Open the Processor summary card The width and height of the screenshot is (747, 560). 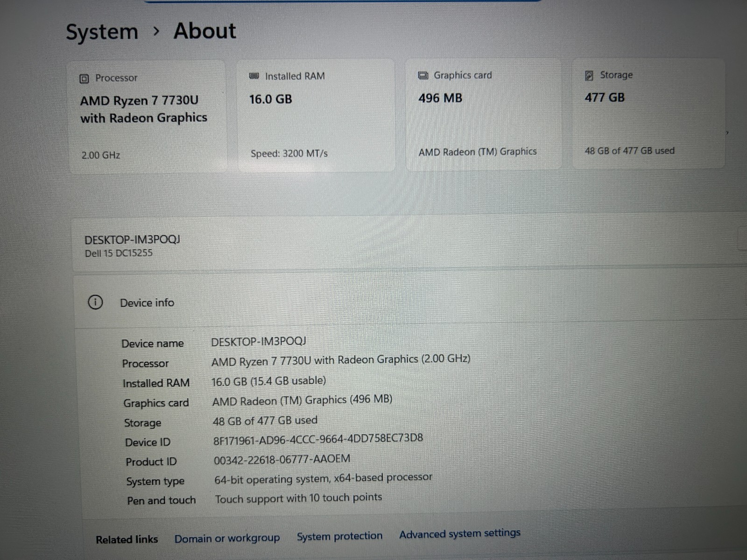[x=148, y=117]
